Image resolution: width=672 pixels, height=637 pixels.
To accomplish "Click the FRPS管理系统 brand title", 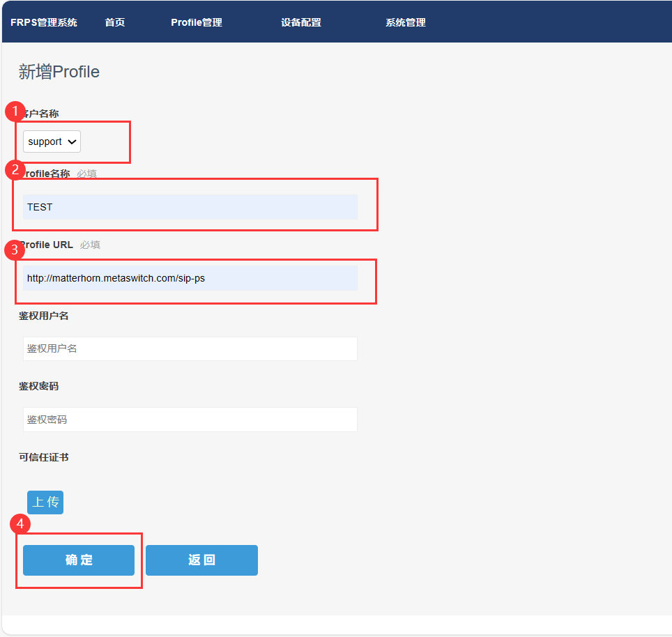I will [44, 22].
